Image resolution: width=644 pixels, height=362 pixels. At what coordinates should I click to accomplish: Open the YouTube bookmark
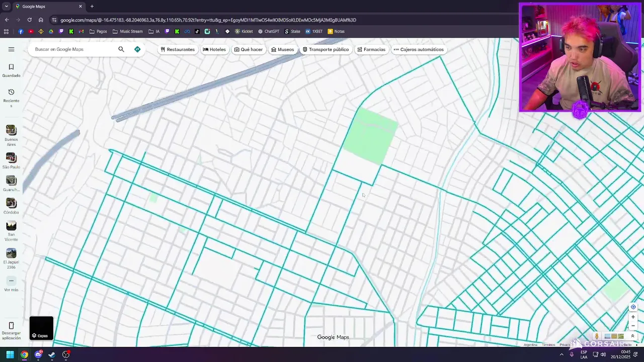point(31,31)
